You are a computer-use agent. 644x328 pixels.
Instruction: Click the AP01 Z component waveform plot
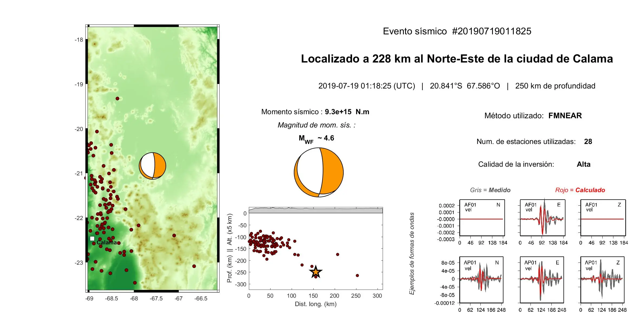[x=602, y=280]
